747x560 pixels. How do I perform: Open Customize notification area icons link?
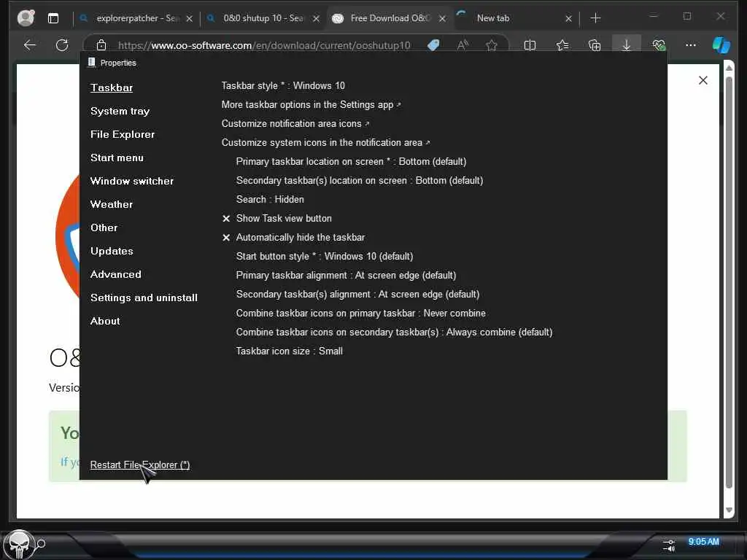(295, 123)
